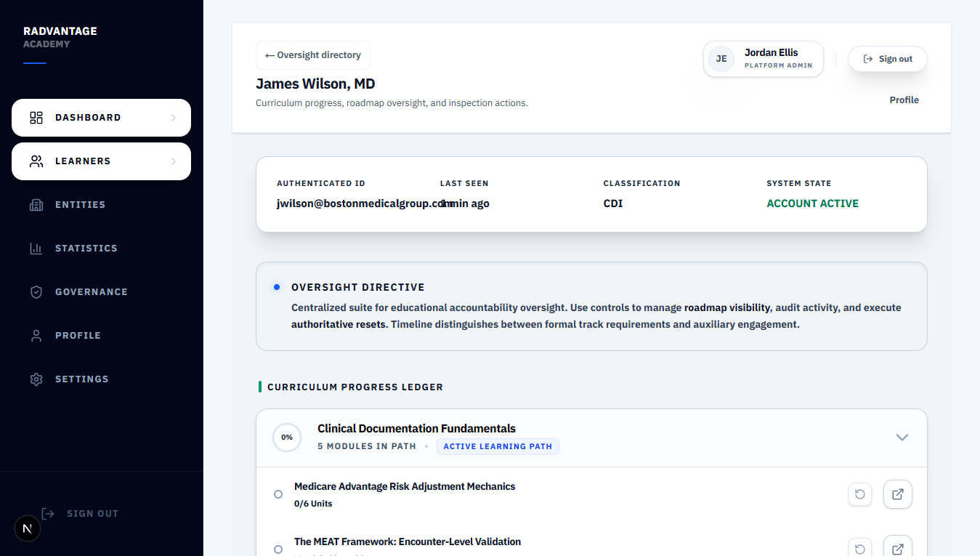Open the Settings gear icon
Screen dimensions: 980x556
pyautogui.click(x=36, y=379)
